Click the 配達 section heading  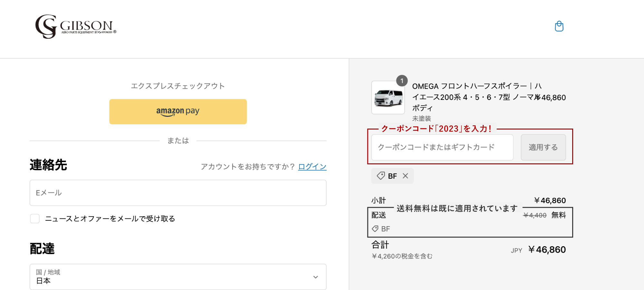tap(42, 249)
